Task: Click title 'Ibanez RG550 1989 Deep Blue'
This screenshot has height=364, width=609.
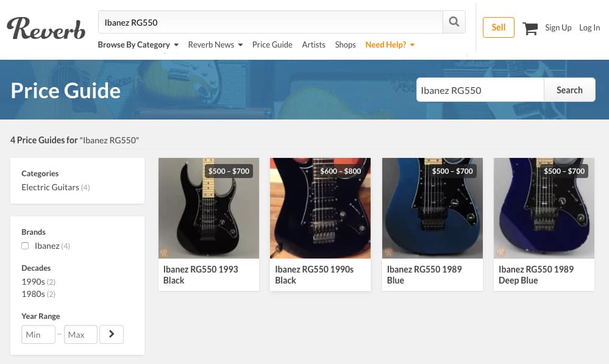Action: pyautogui.click(x=536, y=274)
